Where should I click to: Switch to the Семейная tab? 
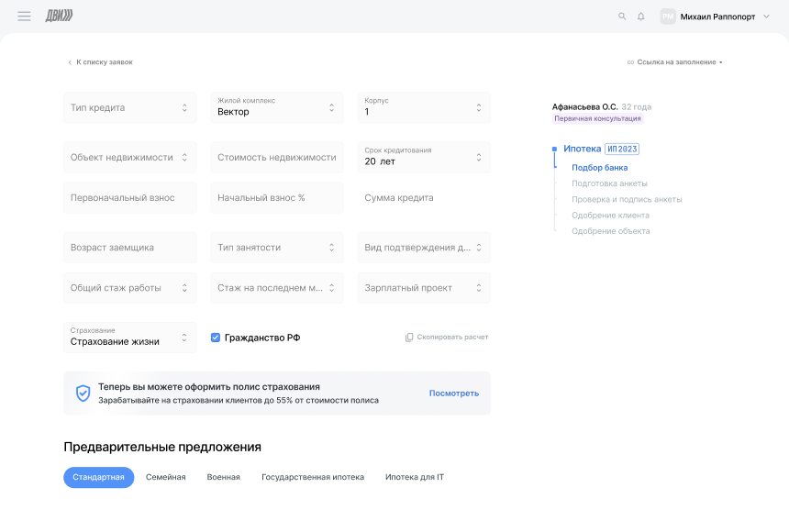click(165, 477)
